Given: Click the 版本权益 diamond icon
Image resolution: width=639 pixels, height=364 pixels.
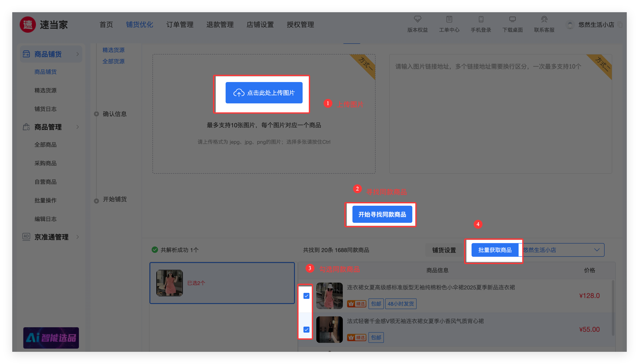Looking at the screenshot, I should (x=417, y=19).
